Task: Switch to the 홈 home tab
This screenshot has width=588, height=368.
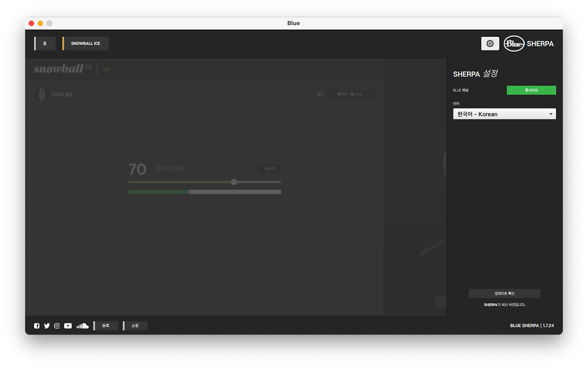Action: 45,44
